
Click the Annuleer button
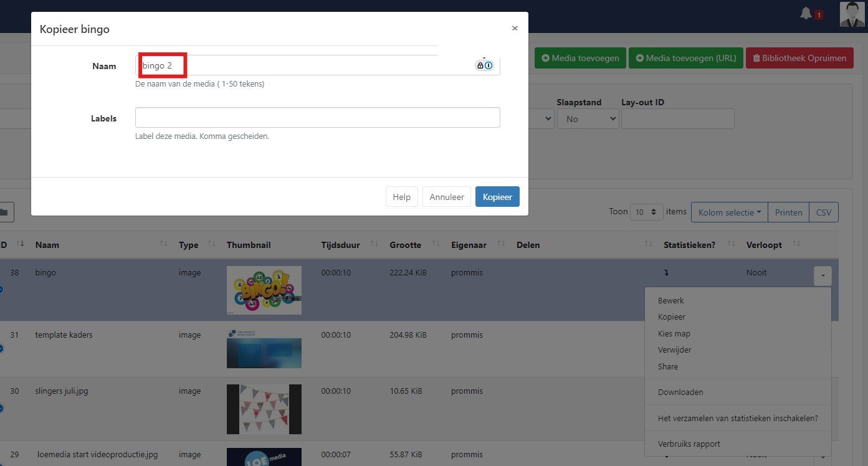tap(447, 197)
